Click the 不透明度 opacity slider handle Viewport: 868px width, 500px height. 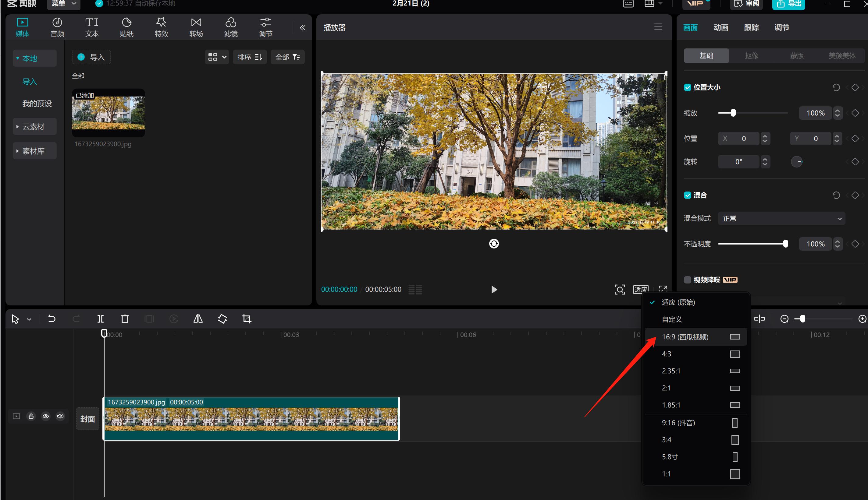point(785,244)
